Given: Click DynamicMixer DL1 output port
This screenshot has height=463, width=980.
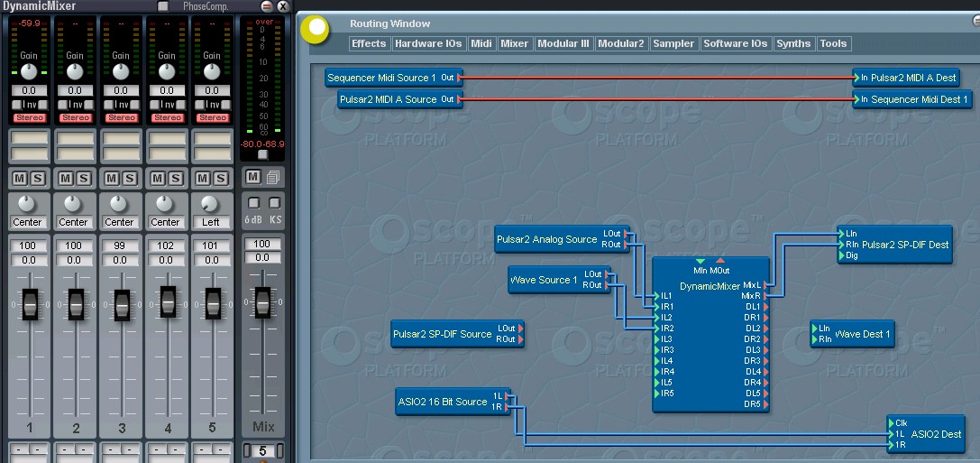Looking at the screenshot, I should pyautogui.click(x=765, y=307).
